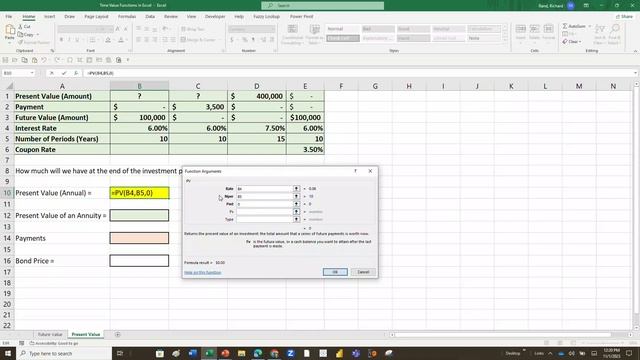Click Delete cells icon
The image size is (640, 360).
coord(535,29)
